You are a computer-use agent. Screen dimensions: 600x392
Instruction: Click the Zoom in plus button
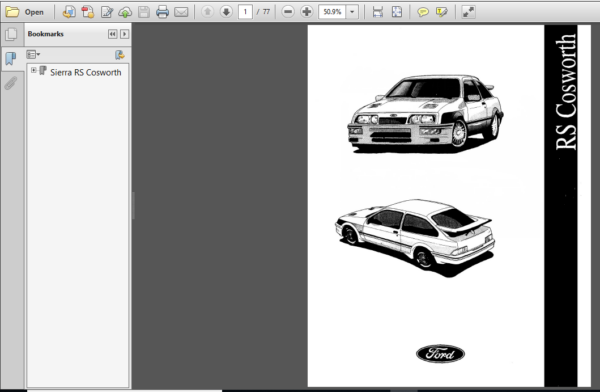307,12
